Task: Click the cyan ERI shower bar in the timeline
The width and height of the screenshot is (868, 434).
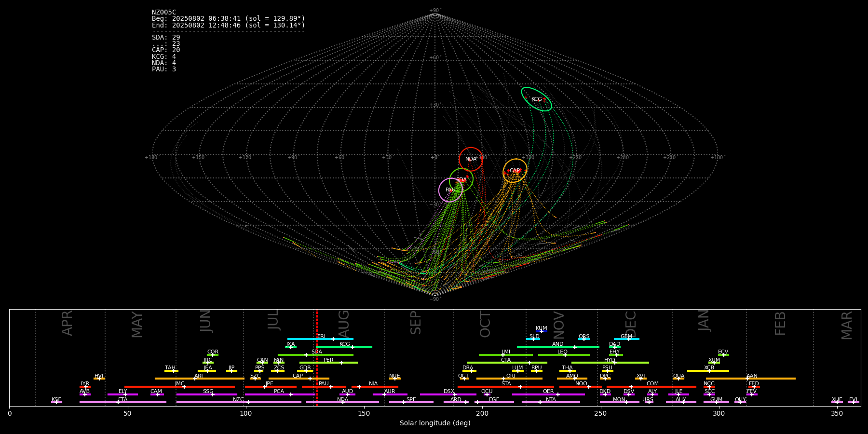Action: (320, 339)
